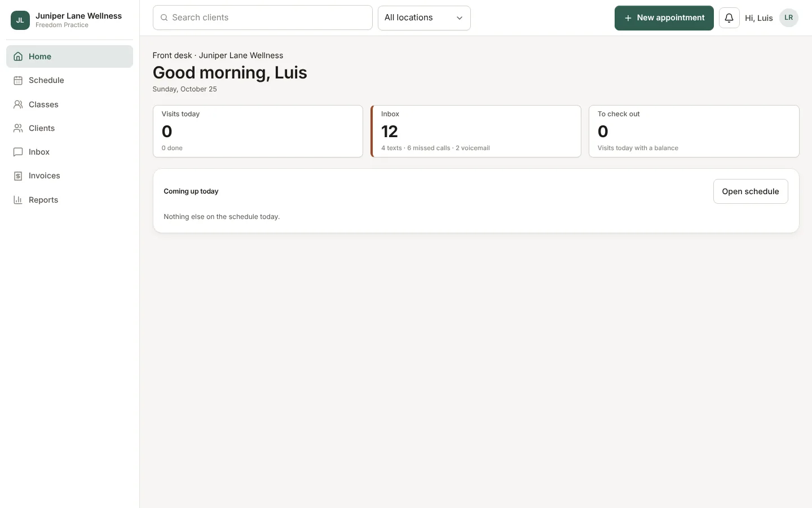
Task: View Reports from the sidebar
Action: 70,200
